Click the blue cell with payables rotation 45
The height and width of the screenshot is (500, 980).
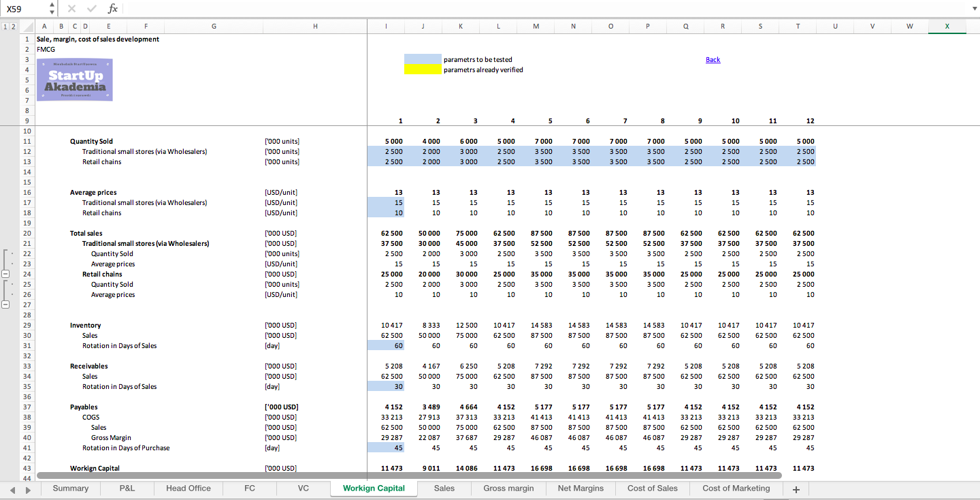click(x=385, y=448)
